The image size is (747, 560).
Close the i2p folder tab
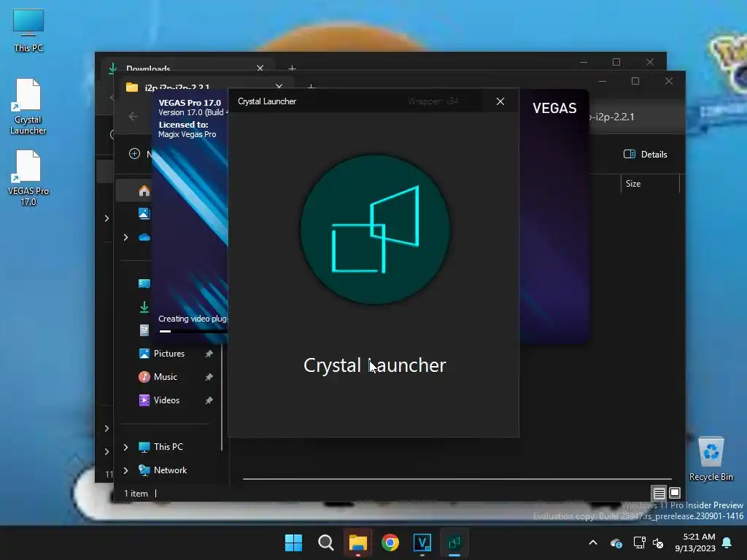click(279, 86)
